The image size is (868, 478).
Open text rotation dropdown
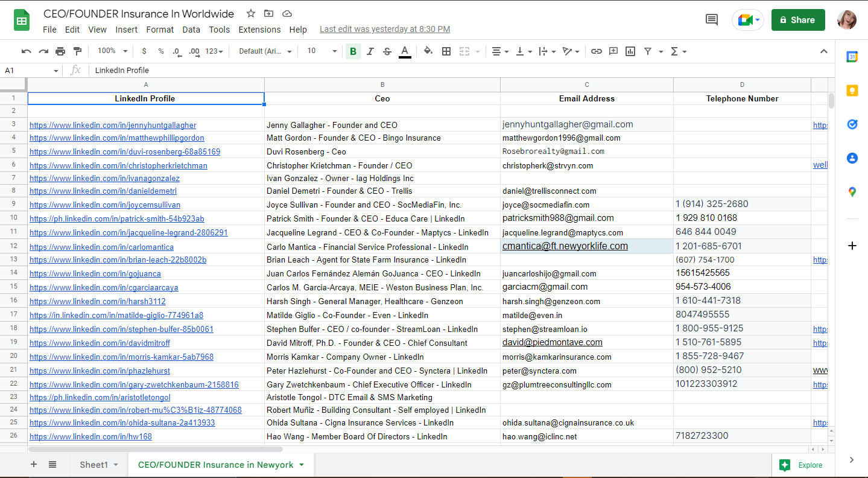click(x=571, y=51)
